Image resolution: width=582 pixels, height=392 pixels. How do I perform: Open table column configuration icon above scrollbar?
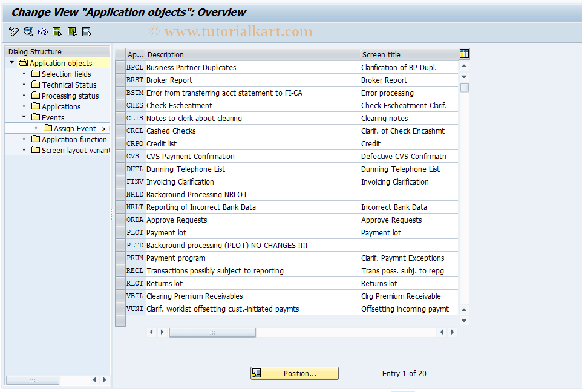coord(463,54)
